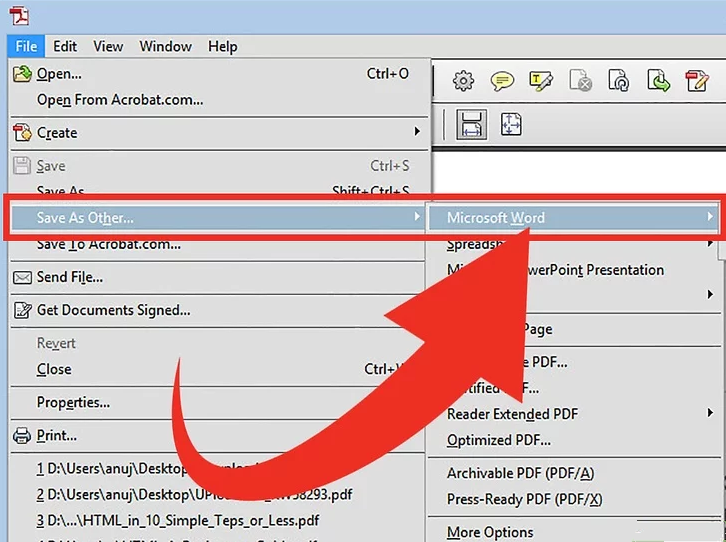The image size is (726, 542).
Task: Expand the Create submenu
Action: (218, 133)
